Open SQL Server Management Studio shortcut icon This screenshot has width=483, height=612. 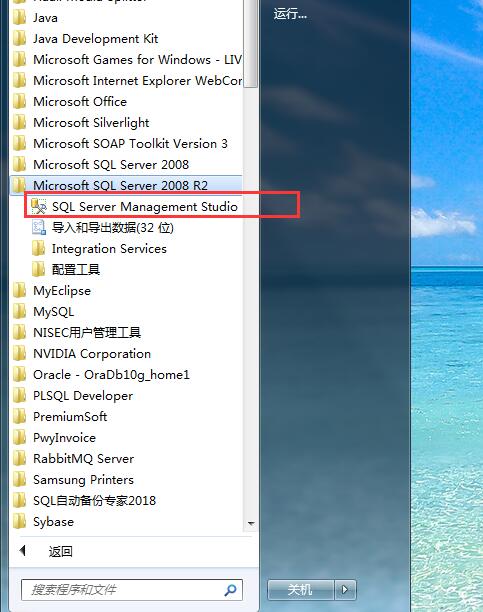coord(39,206)
